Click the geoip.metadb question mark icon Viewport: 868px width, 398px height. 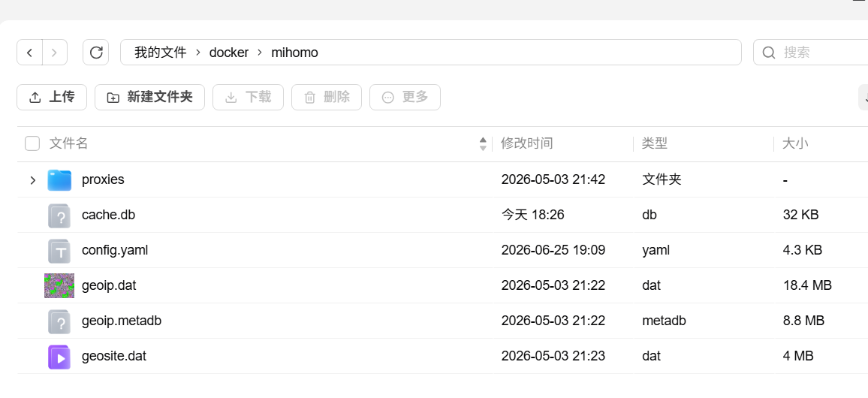[59, 321]
